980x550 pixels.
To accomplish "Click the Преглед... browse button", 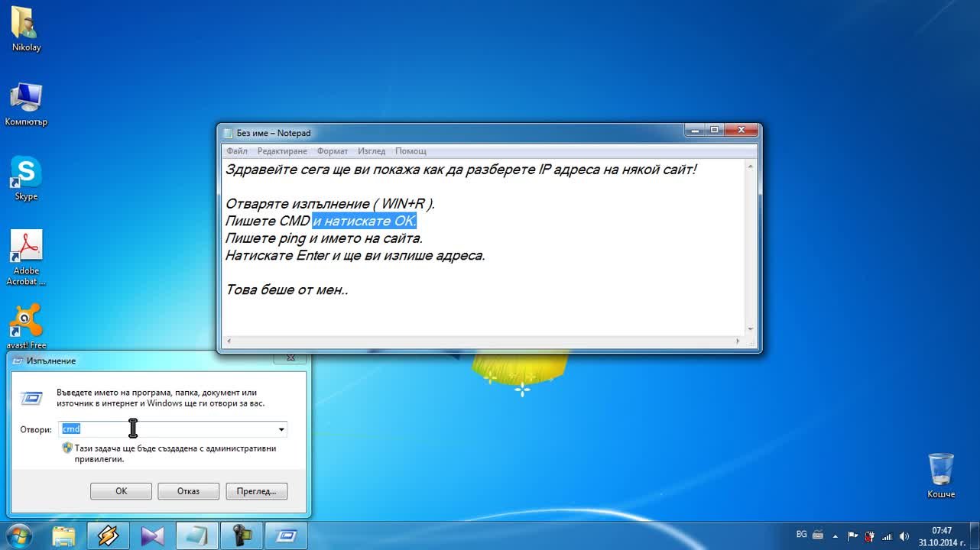I will (x=256, y=491).
